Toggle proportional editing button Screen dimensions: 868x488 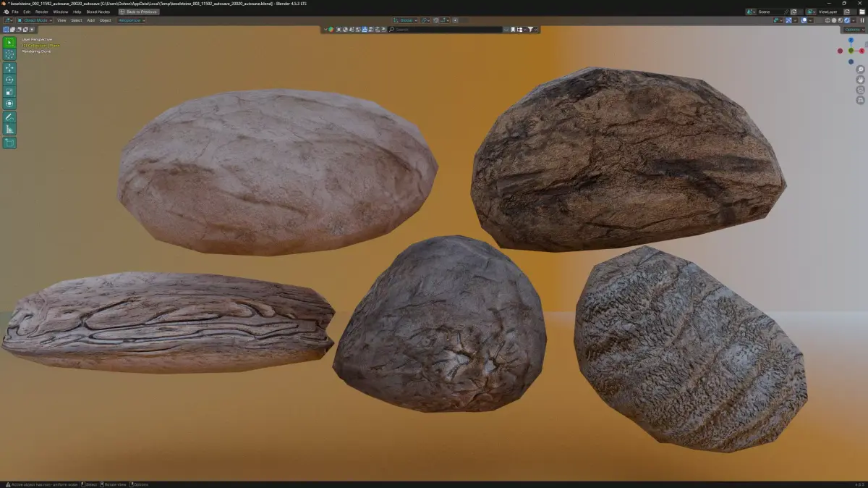455,20
